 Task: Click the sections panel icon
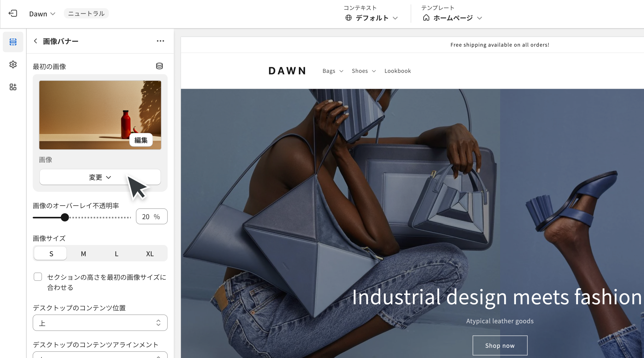[x=12, y=41]
